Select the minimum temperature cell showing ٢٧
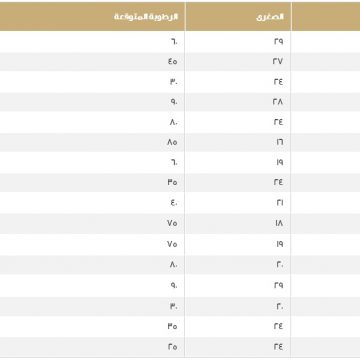 [278, 61]
